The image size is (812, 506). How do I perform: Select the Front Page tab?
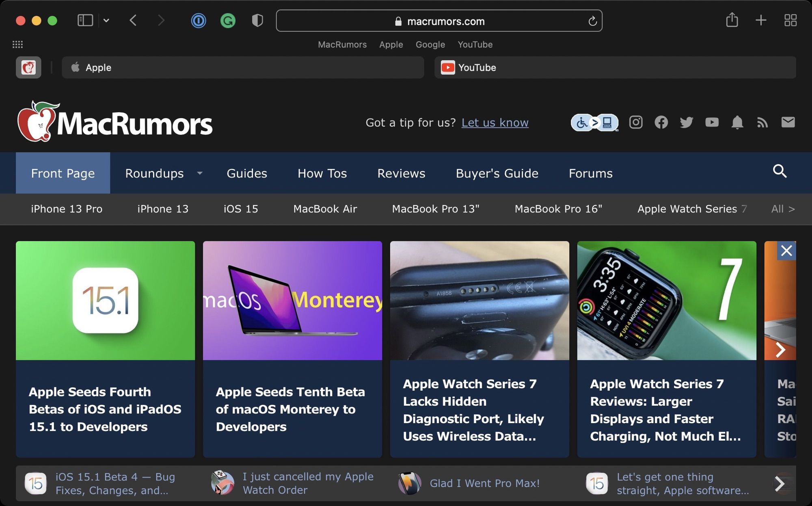pyautogui.click(x=63, y=173)
